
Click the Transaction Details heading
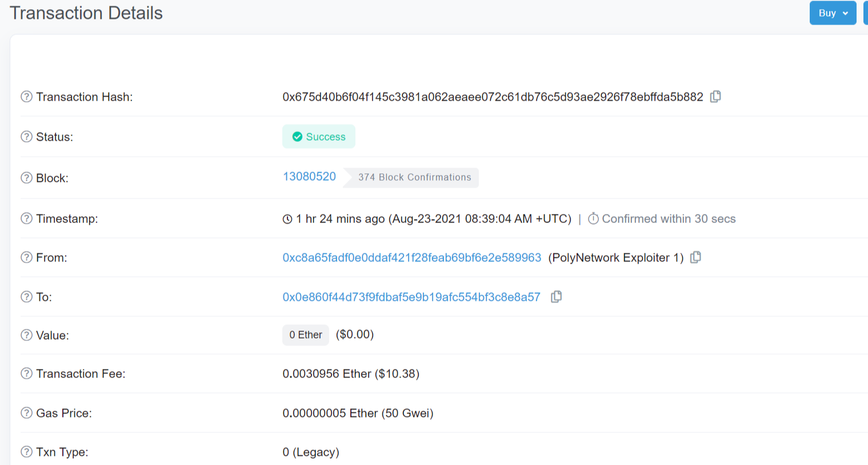[x=86, y=13]
